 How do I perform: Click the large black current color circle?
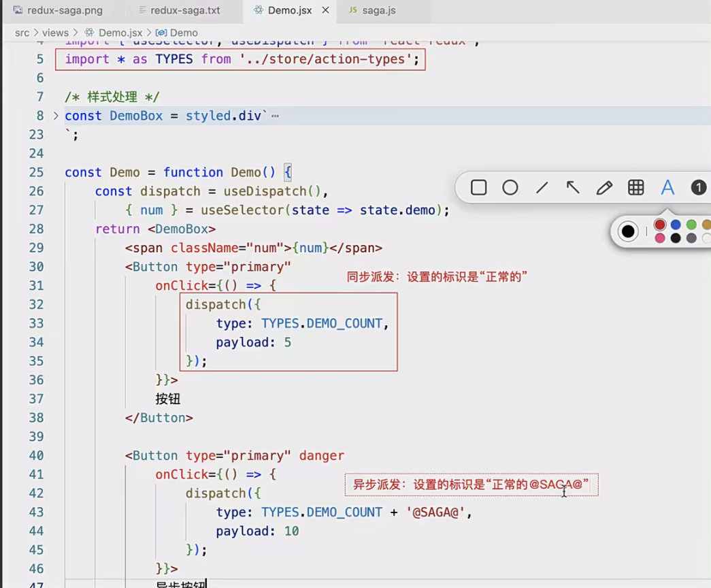(x=628, y=231)
